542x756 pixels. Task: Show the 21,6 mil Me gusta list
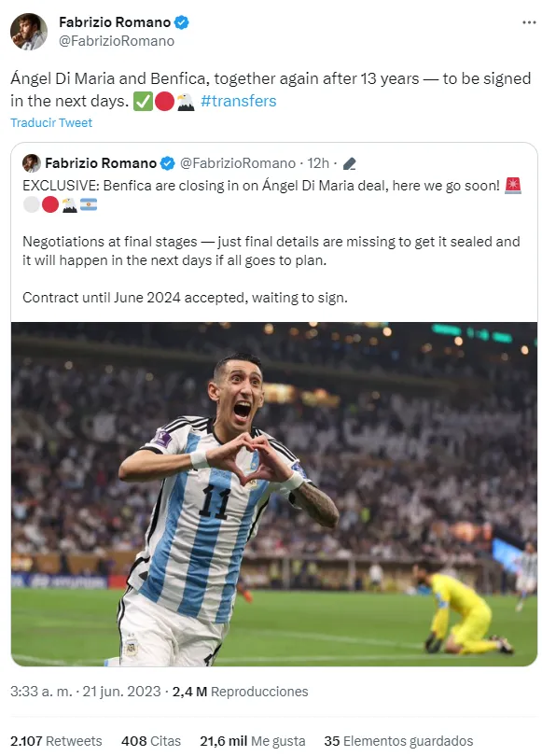click(253, 740)
